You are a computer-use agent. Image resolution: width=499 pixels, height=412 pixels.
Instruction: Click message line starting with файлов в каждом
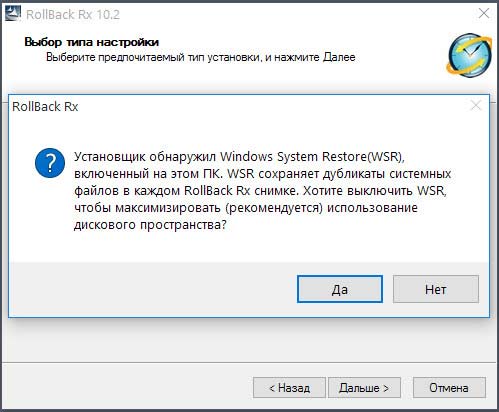(260, 191)
